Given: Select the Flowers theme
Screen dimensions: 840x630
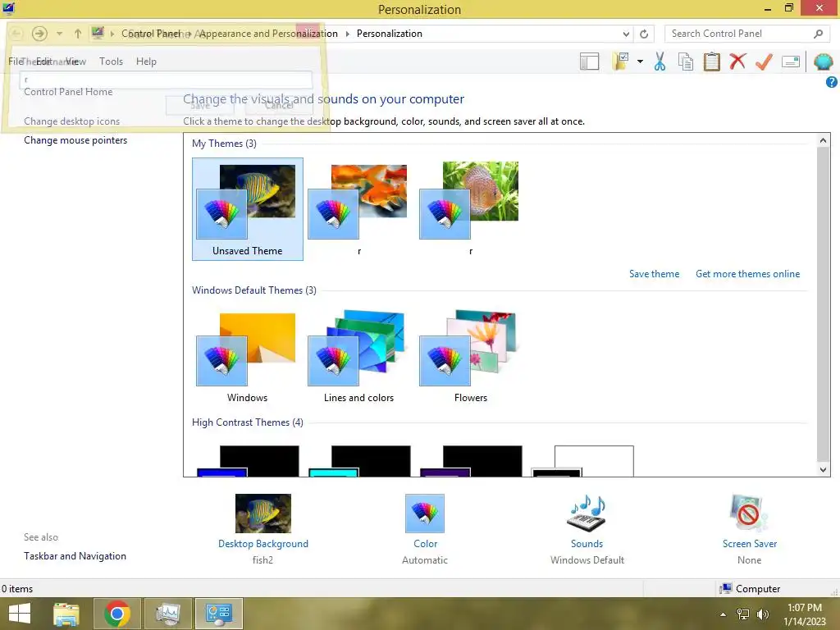Looking at the screenshot, I should pyautogui.click(x=470, y=358).
